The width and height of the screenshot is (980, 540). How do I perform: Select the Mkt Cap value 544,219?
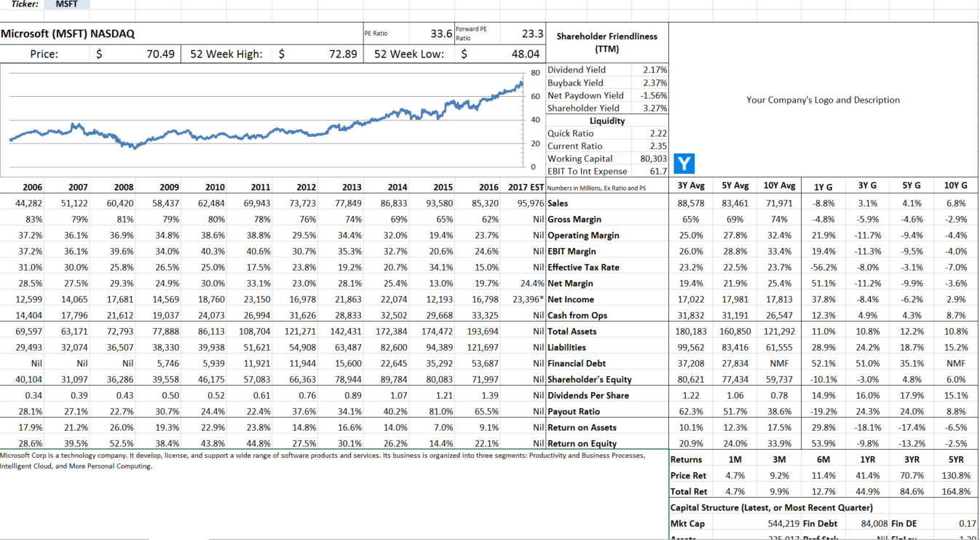pyautogui.click(x=783, y=524)
